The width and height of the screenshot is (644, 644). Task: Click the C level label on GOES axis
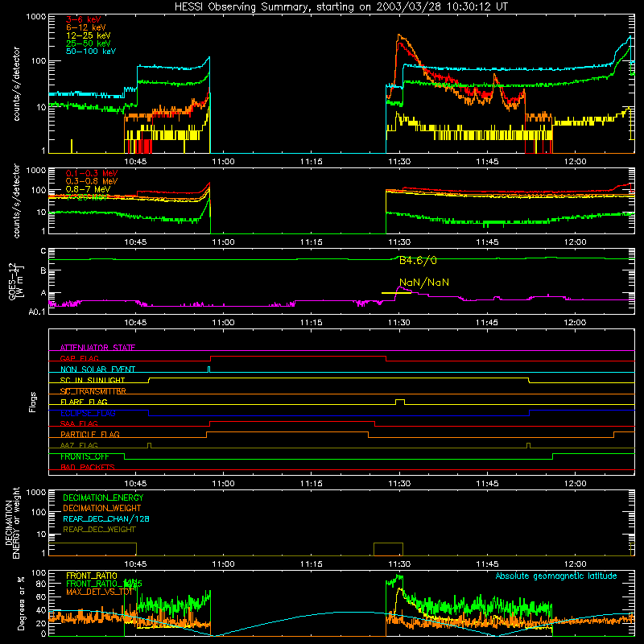[x=43, y=251]
